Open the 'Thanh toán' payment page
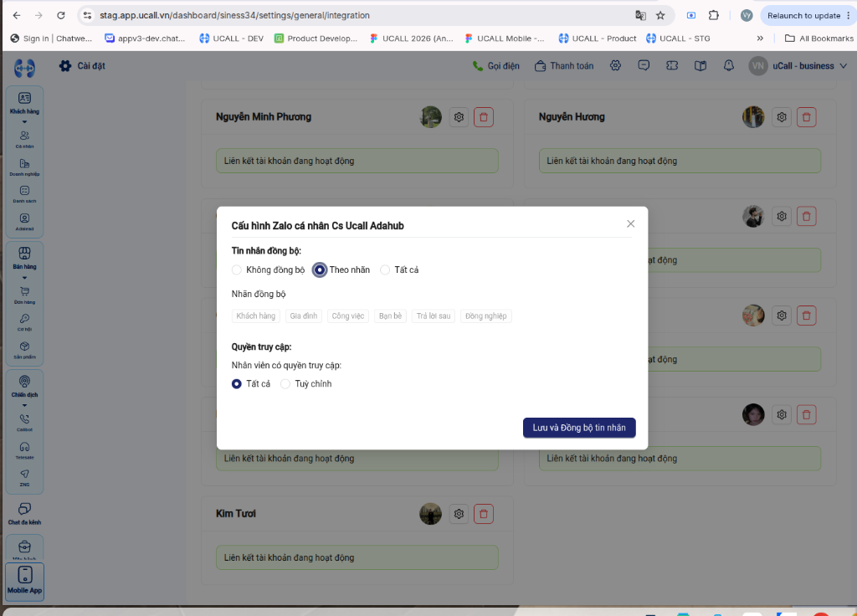Screen dimensions: 857x616 pos(564,66)
